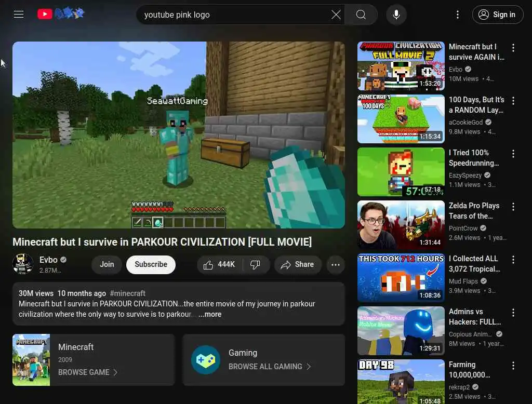Visit aCookieGod channel name
Screen dimensions: 532x404
pos(465,123)
